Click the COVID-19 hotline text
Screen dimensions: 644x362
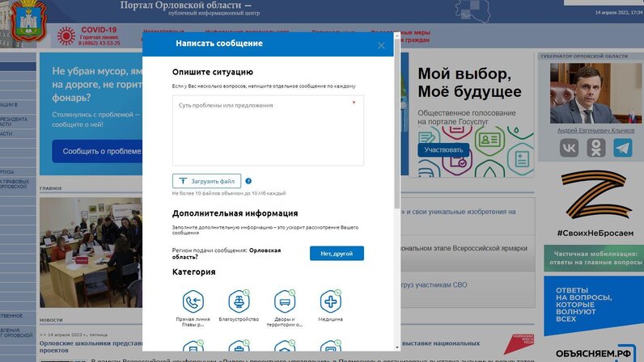pyautogui.click(x=99, y=36)
